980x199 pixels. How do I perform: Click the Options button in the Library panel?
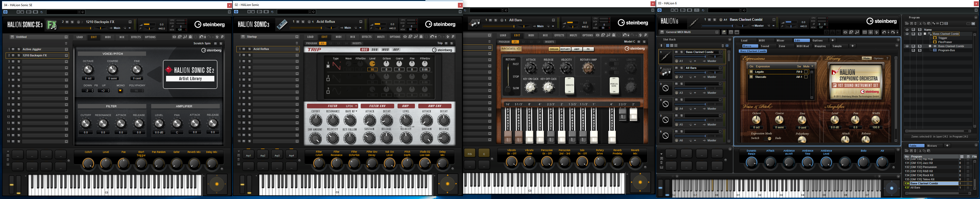(878, 58)
